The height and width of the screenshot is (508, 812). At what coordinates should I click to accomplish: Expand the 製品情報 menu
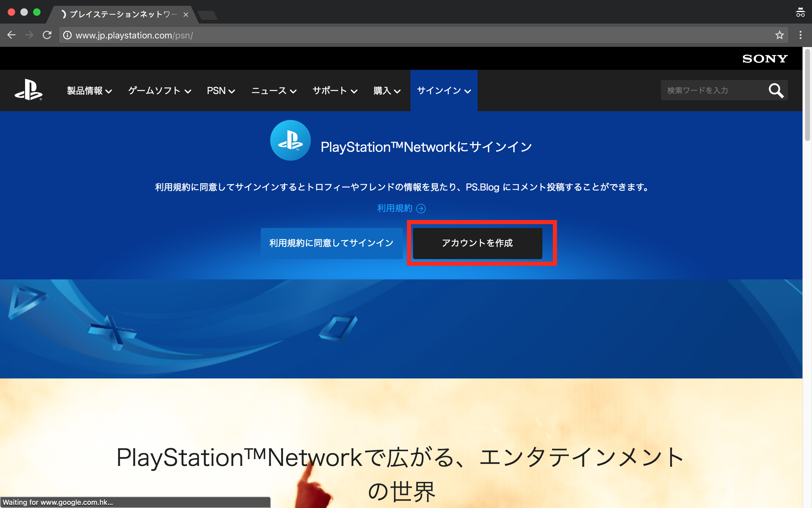[89, 90]
